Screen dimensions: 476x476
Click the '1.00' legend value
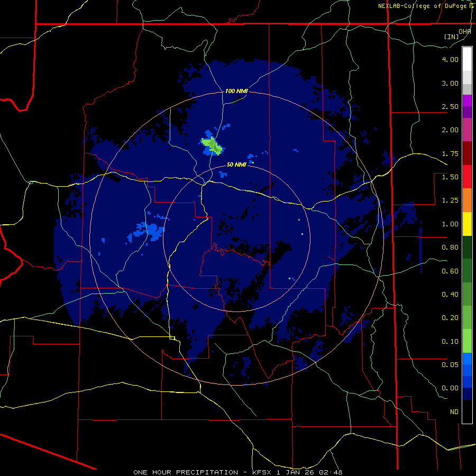(450, 224)
